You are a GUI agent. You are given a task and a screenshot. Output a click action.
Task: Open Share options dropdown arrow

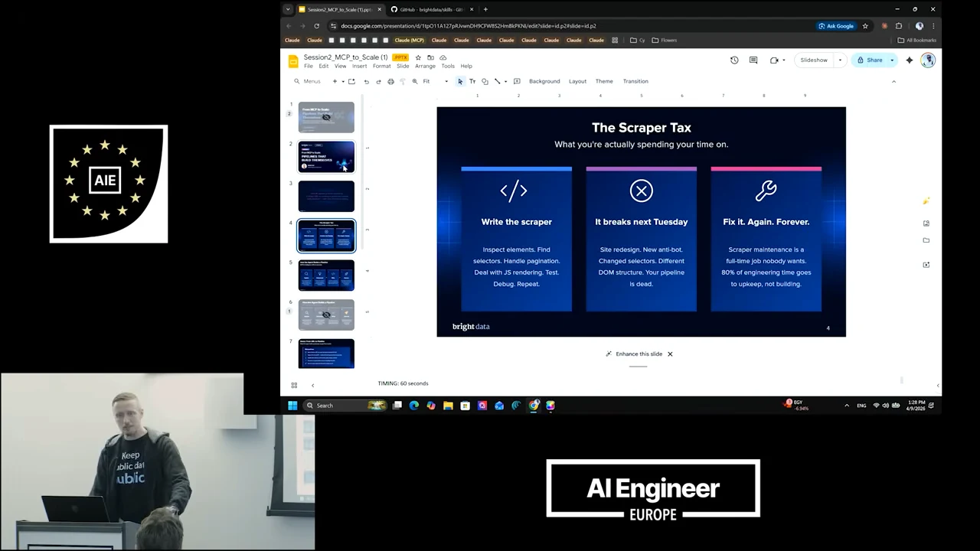click(892, 60)
